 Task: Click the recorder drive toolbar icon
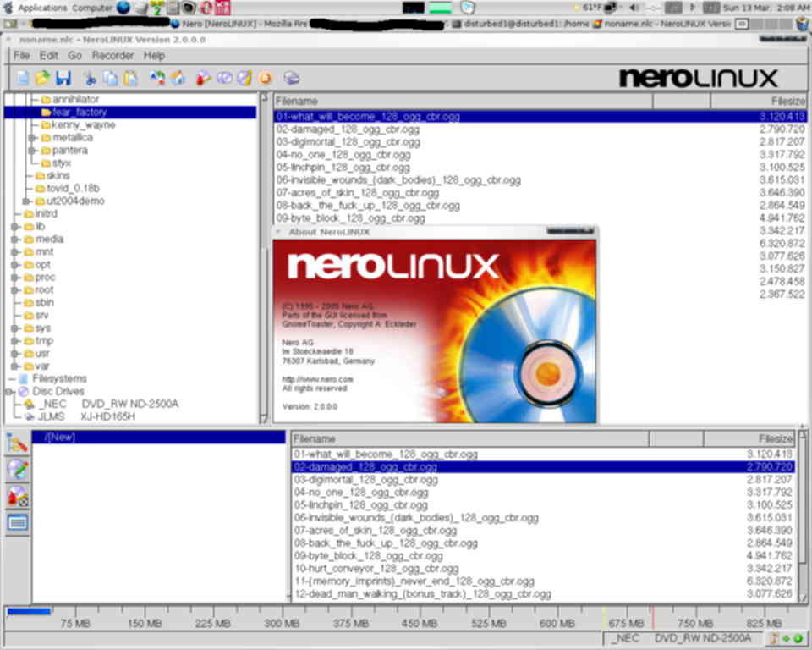(292, 78)
